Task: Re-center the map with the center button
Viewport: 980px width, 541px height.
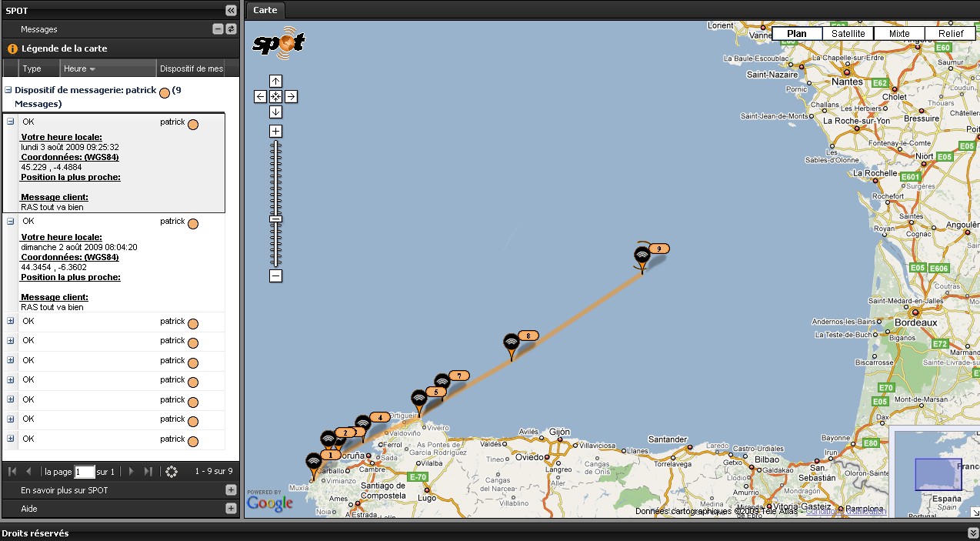Action: click(275, 96)
